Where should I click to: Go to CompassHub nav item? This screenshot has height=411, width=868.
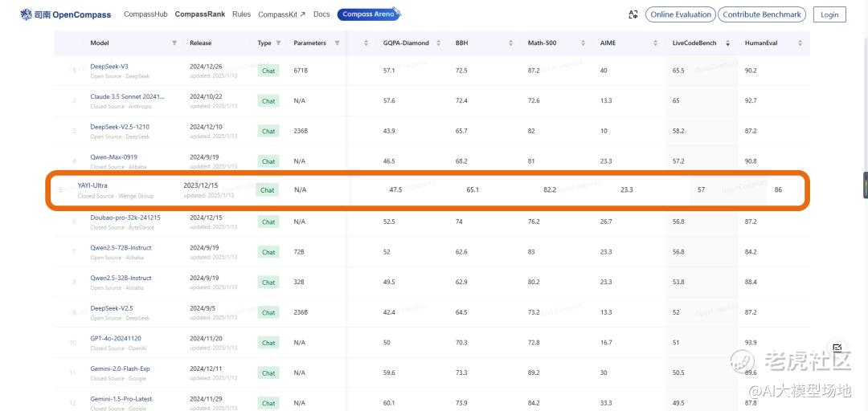(145, 14)
